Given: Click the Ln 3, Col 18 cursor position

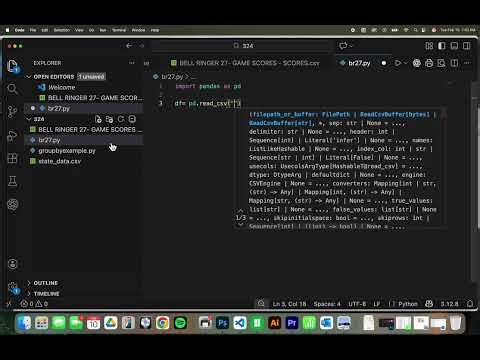Looking at the screenshot, I should (x=289, y=304).
